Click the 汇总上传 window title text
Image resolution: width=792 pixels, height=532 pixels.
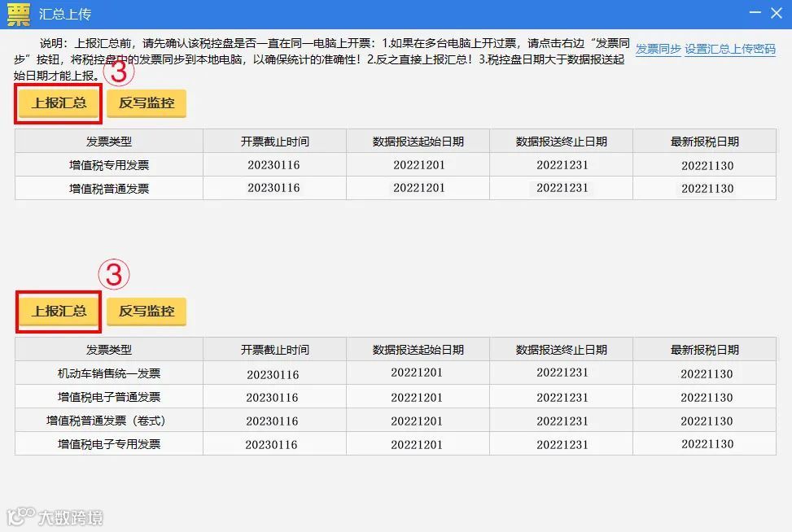(x=64, y=14)
